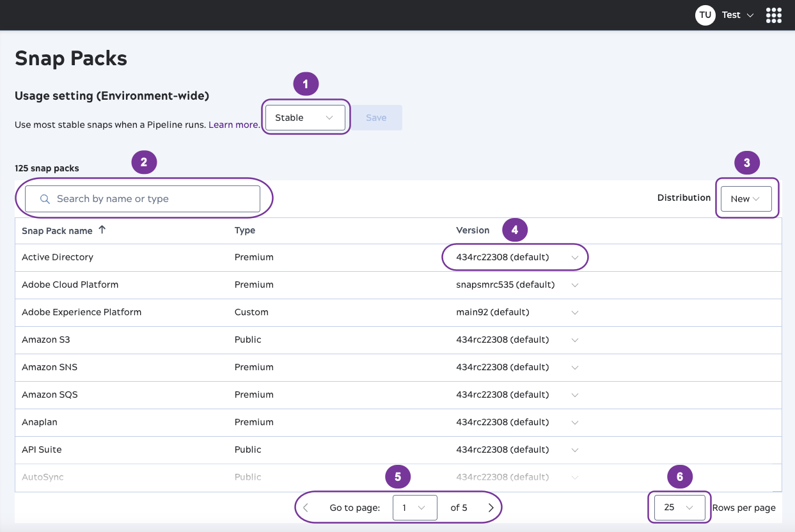Go to the next page with the right arrow

click(491, 506)
